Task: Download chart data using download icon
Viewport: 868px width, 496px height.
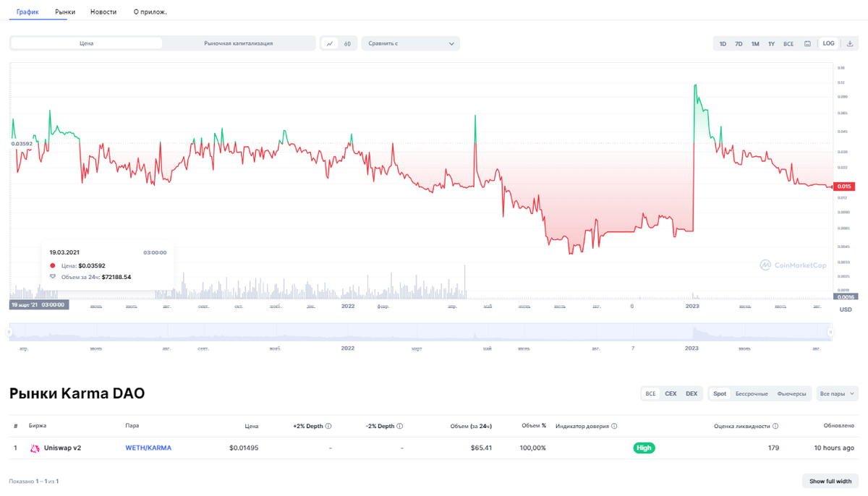Action: coord(850,43)
